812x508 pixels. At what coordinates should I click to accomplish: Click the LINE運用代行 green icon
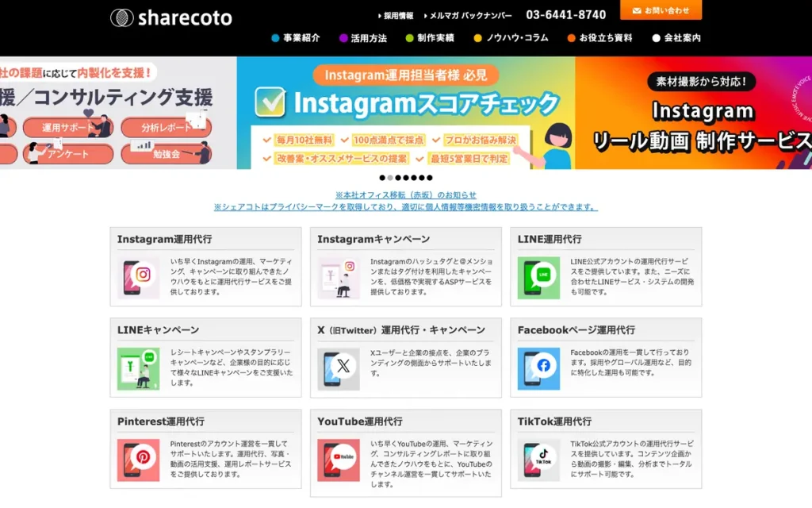point(538,277)
